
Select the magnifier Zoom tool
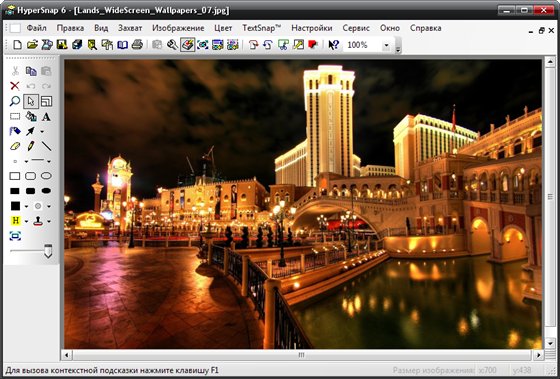tap(15, 101)
